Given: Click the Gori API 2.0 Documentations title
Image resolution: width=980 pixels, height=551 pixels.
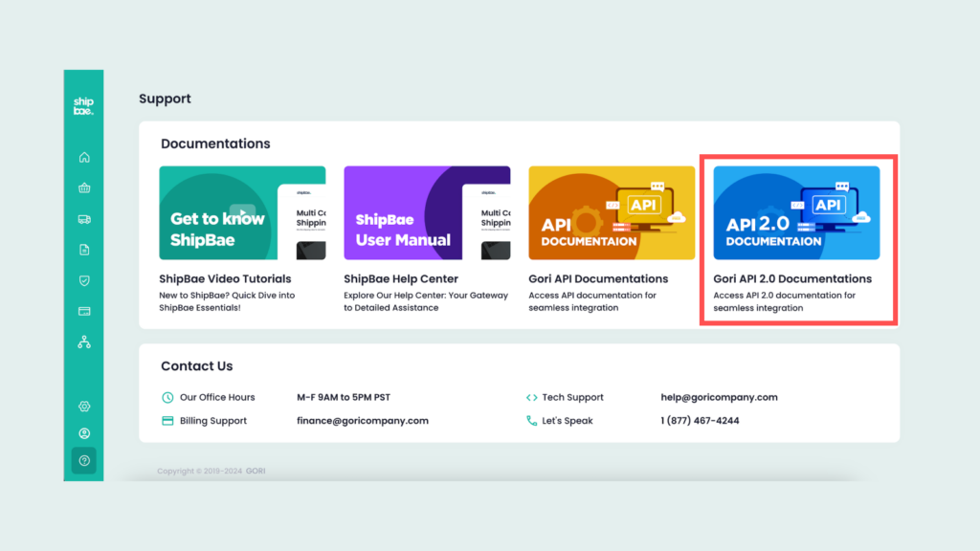Looking at the screenshot, I should coord(792,279).
